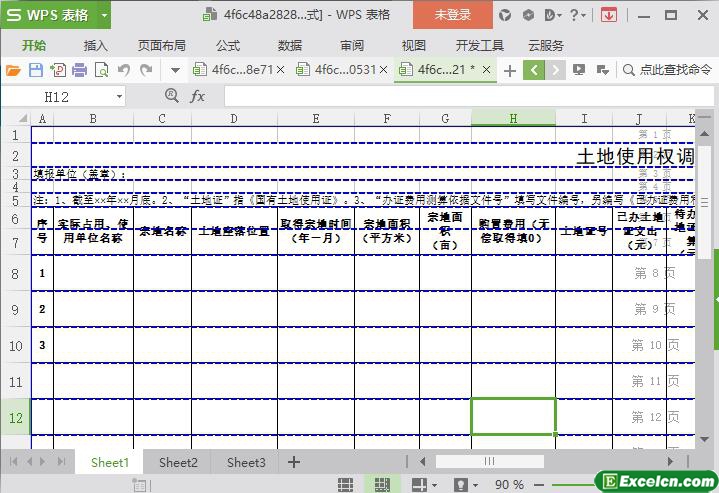Open the 数据 ribbon tab
Screen dimensions: 719x493
(290, 45)
